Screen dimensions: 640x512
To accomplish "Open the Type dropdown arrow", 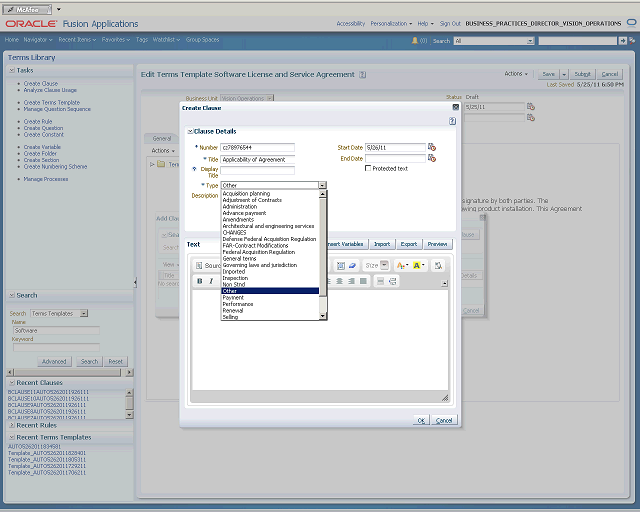I will tap(322, 185).
